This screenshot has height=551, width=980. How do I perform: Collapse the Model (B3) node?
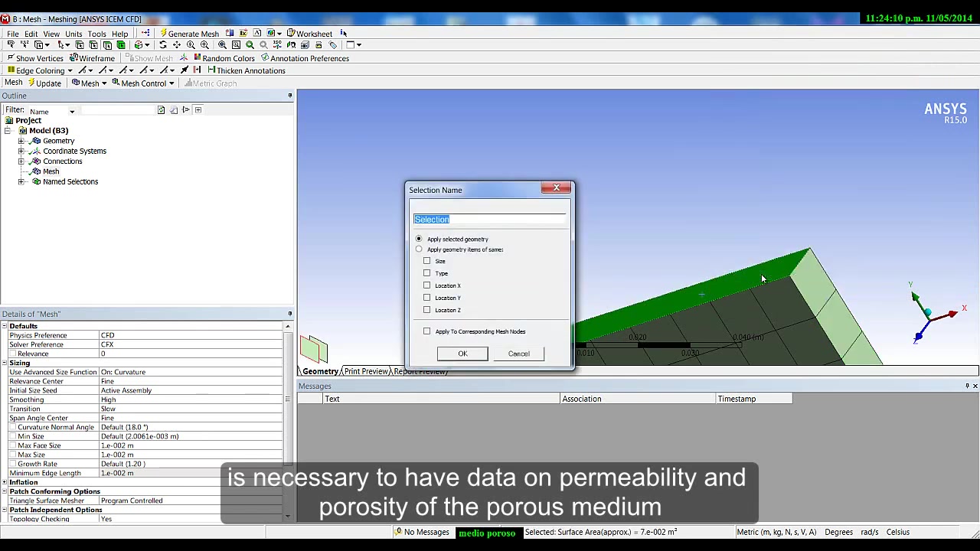(8, 131)
